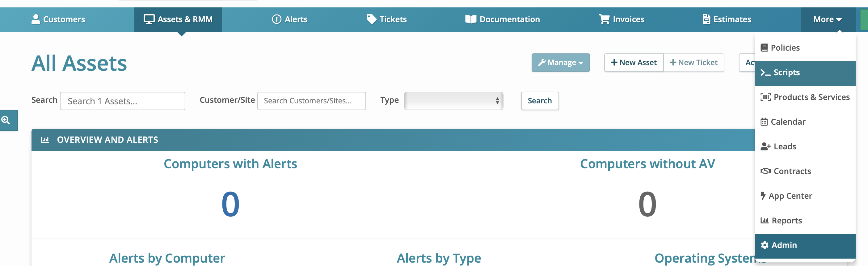The height and width of the screenshot is (266, 868).
Task: Open Leads from the More menu
Action: [805, 147]
